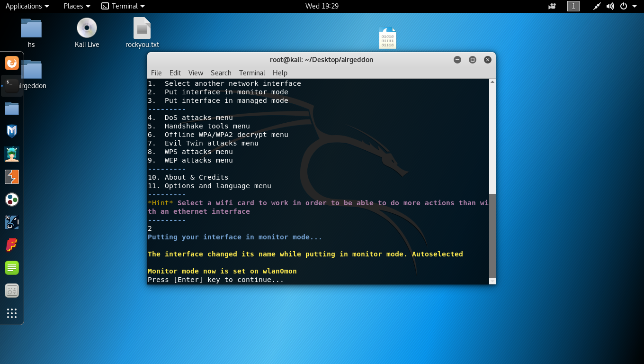Image resolution: width=644 pixels, height=364 pixels.
Task: Select the binary file desktop icon
Action: tap(387, 38)
